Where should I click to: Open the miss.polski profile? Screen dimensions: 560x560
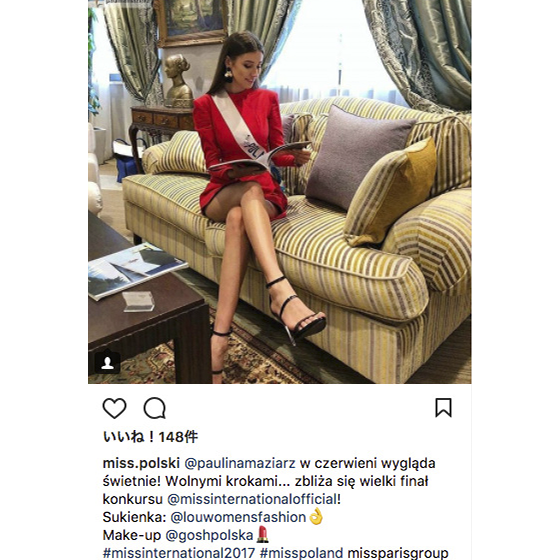(141, 463)
